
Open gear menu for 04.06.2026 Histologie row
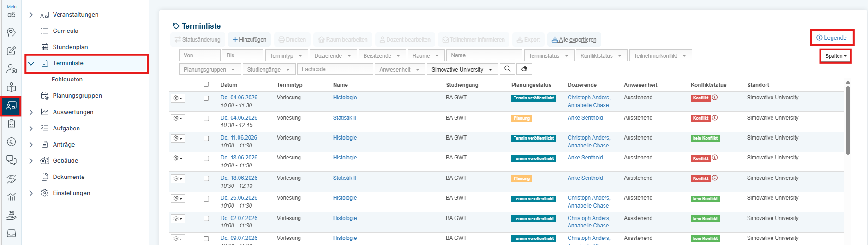coord(178,98)
